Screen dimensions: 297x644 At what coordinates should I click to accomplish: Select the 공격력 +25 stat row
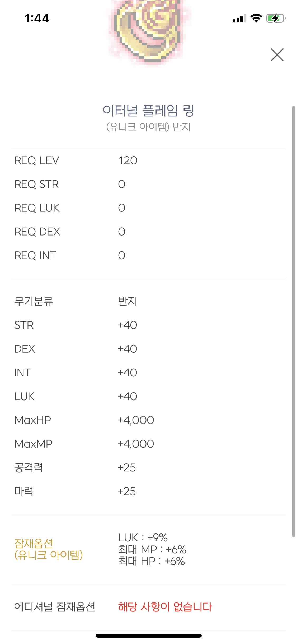pyautogui.click(x=148, y=468)
